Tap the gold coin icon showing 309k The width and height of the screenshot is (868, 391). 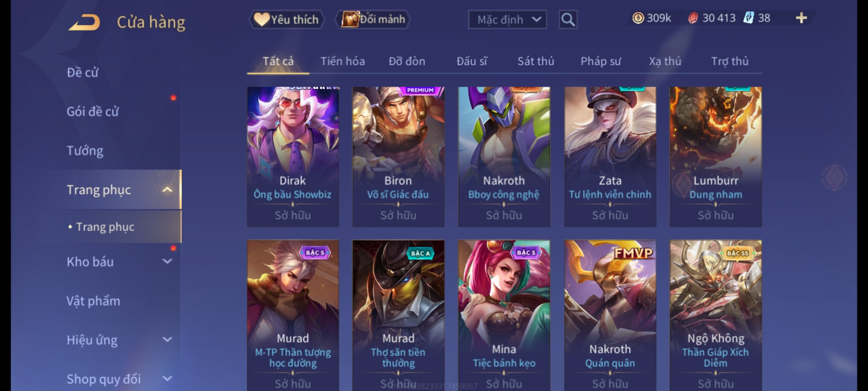point(638,18)
